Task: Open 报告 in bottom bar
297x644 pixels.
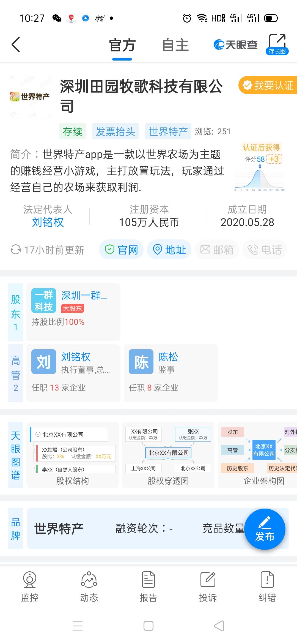Action: coord(148,587)
